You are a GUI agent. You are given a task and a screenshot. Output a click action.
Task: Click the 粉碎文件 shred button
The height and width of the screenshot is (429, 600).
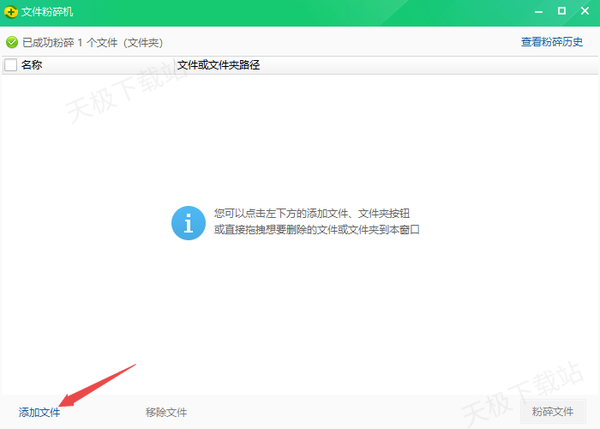[x=553, y=411]
